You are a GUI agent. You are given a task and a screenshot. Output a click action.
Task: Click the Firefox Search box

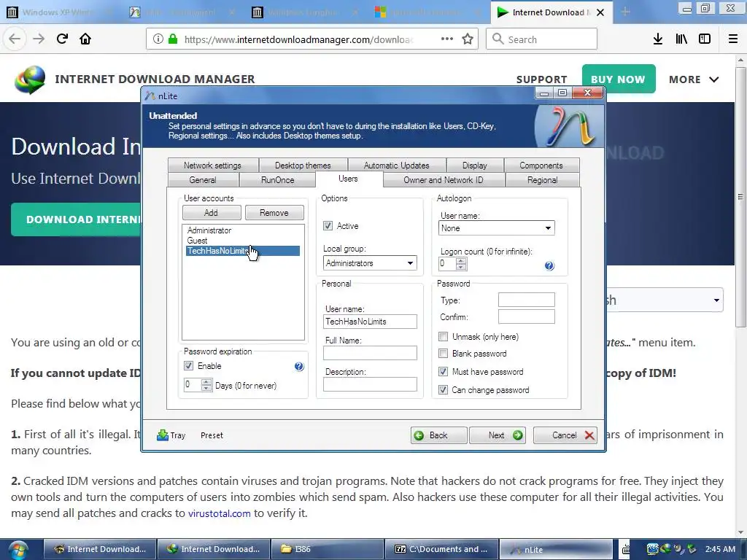click(542, 39)
